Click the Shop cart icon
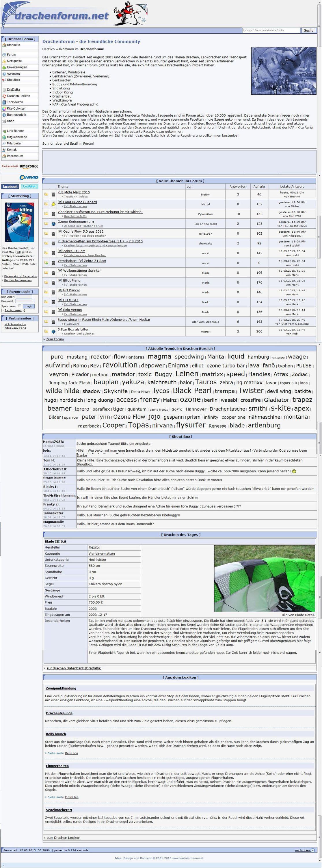Image resolution: width=322 pixels, height=868 pixels. pos(4,121)
